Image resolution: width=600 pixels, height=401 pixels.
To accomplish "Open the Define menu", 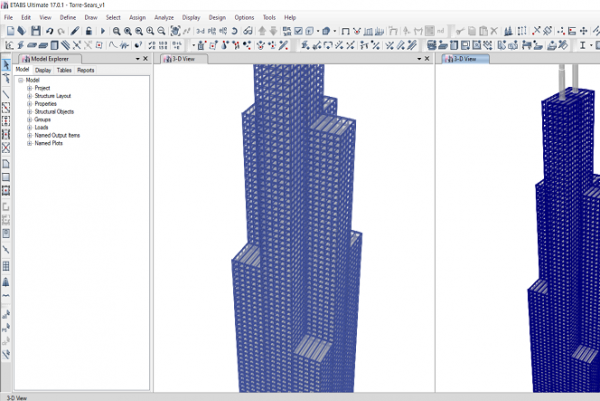I will tap(68, 18).
